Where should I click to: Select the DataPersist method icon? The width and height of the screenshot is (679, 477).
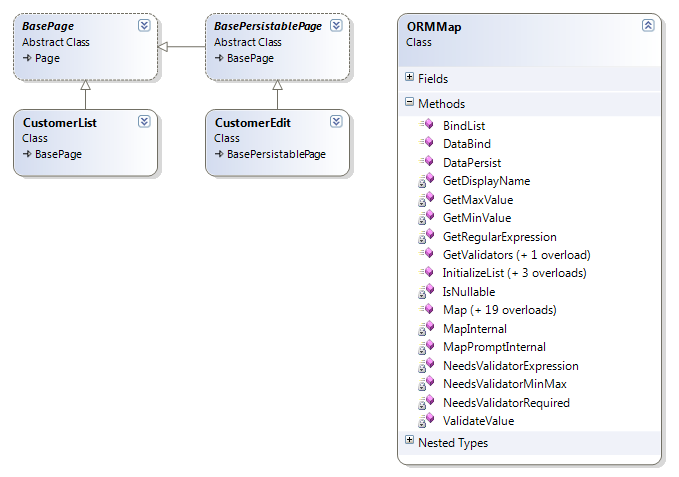click(x=426, y=161)
